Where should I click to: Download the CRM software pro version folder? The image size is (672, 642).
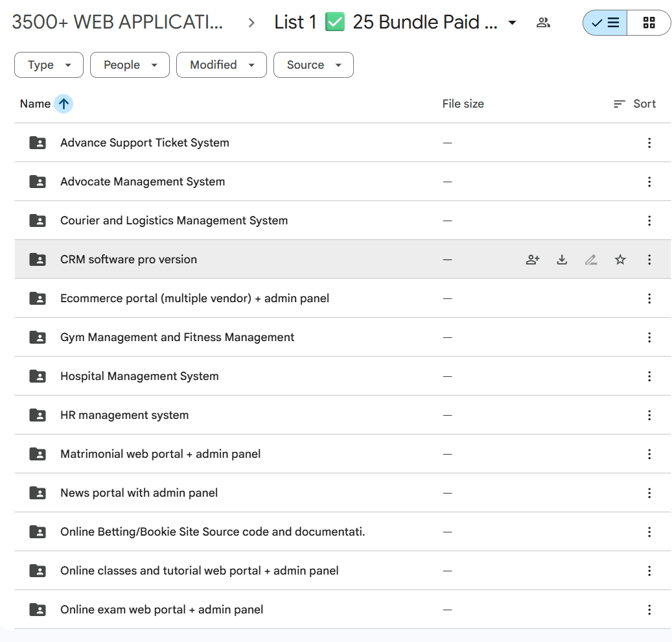point(562,259)
